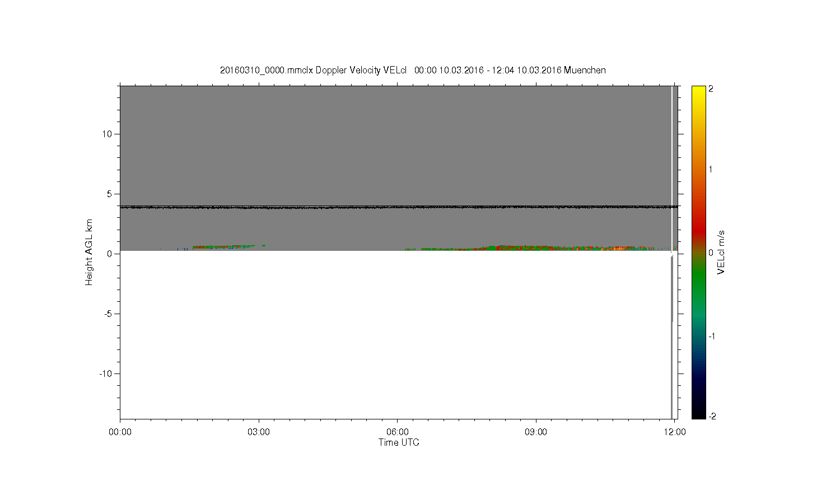Click the colorbar tick label -2
This screenshot has width=840, height=504.
[712, 416]
